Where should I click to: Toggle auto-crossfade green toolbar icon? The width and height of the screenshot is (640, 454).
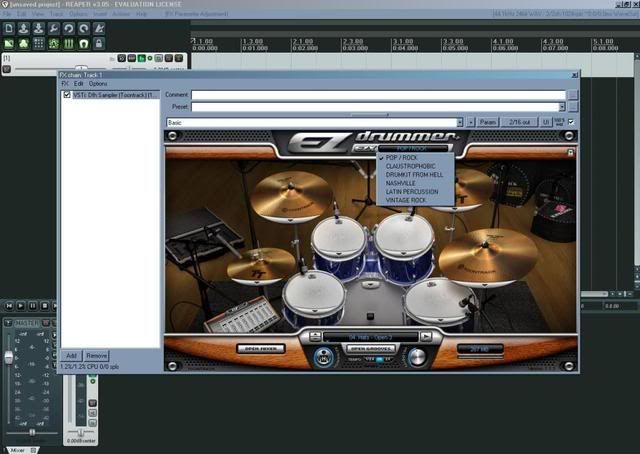(x=9, y=43)
